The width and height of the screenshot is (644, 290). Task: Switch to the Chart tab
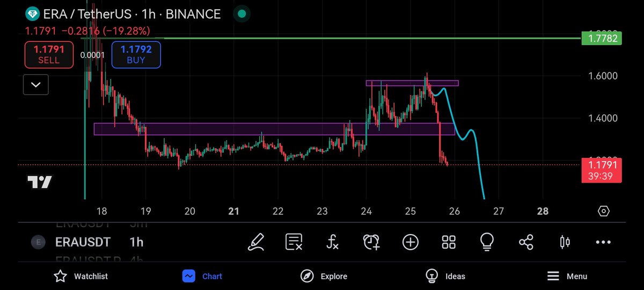(202, 276)
